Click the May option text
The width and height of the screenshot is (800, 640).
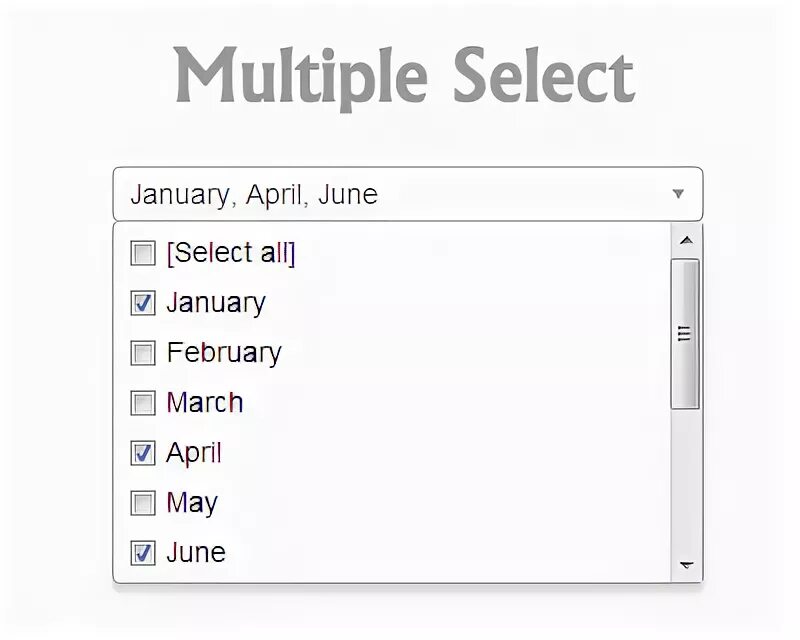(192, 503)
